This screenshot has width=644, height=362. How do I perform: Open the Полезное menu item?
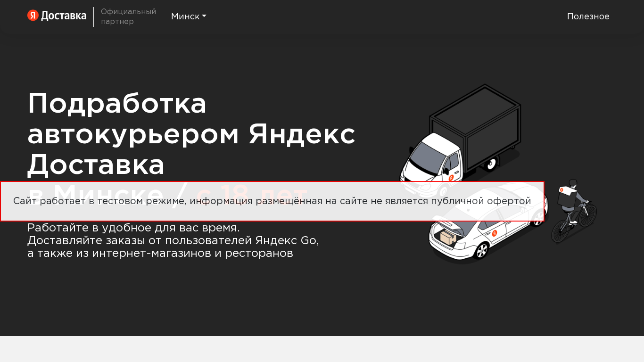[588, 16]
